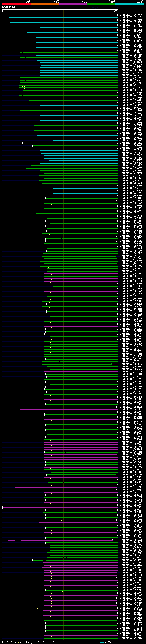Select the UniRef100_Q42656 label

[x=131, y=40]
